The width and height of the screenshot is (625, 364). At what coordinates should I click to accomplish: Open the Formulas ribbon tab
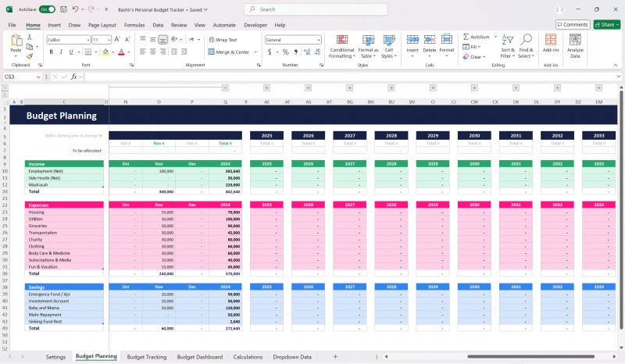(x=134, y=25)
